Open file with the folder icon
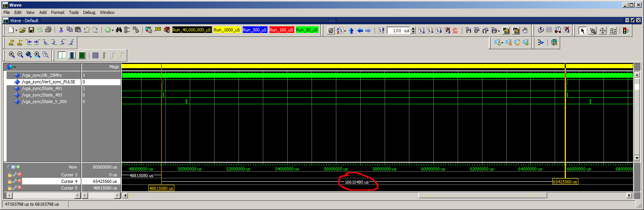Image resolution: width=644 pixels, height=210 pixels. tap(23, 30)
